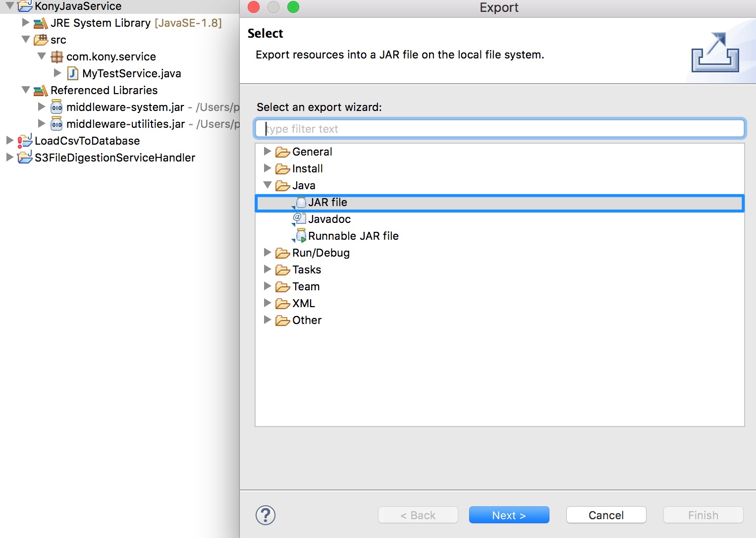Click the wizard filter text field
Viewport: 756px width, 538px height.
[499, 128]
